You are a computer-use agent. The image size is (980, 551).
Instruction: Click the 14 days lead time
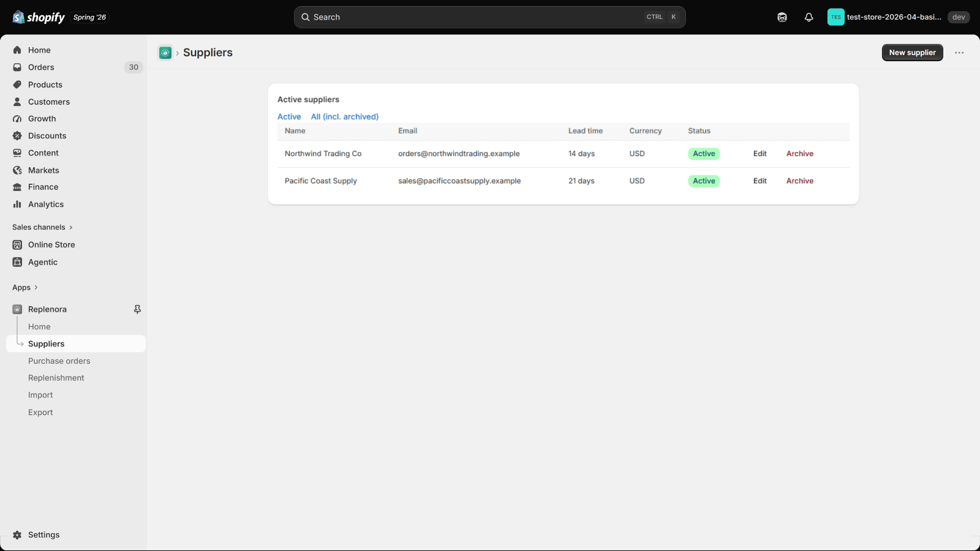click(581, 154)
